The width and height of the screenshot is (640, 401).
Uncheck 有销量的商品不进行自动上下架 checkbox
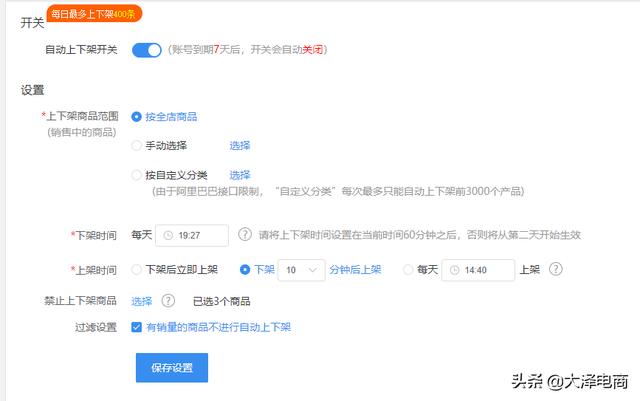(x=137, y=327)
